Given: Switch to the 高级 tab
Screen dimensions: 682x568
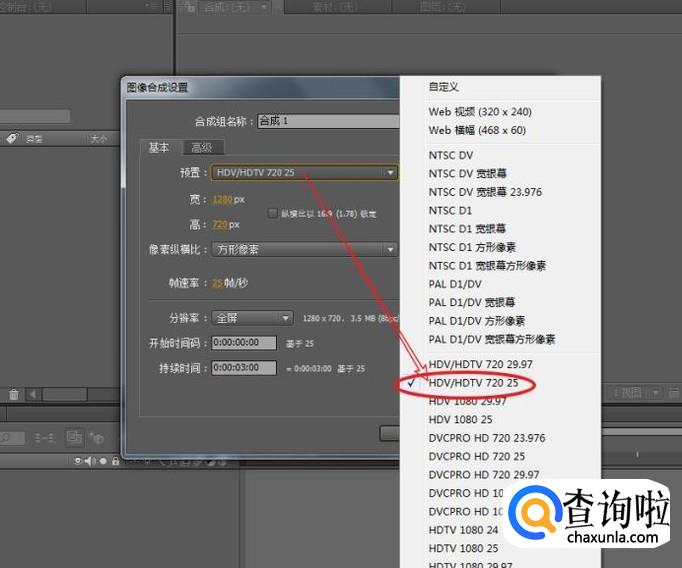Looking at the screenshot, I should (x=202, y=148).
